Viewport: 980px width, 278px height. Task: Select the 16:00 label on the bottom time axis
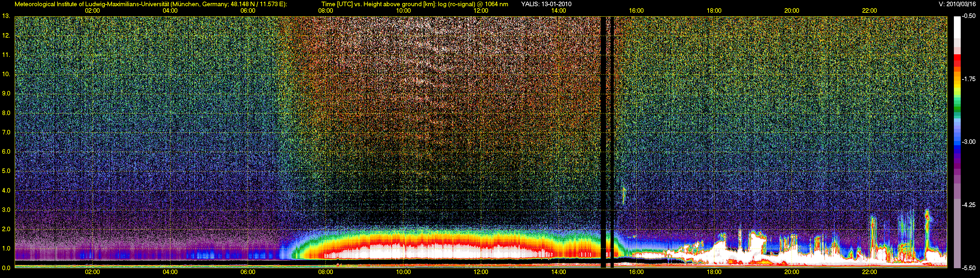(636, 272)
